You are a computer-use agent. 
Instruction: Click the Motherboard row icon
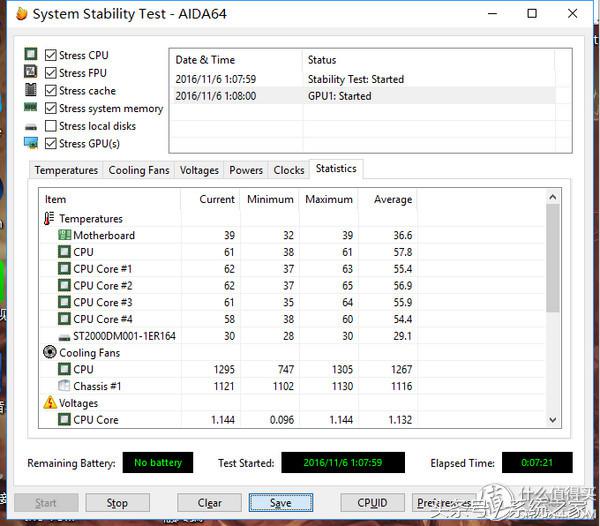pyautogui.click(x=64, y=235)
